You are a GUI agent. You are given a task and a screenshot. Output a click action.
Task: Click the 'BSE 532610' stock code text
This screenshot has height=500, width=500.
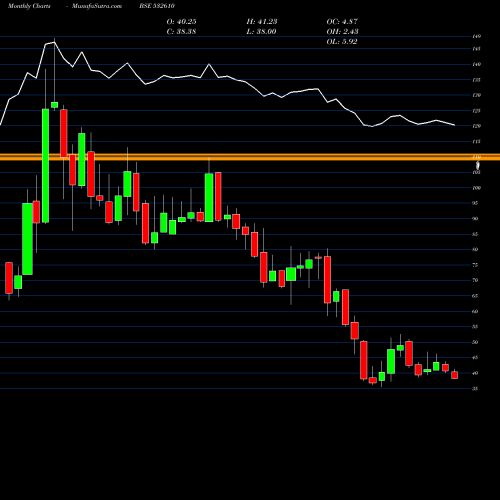[157, 6]
